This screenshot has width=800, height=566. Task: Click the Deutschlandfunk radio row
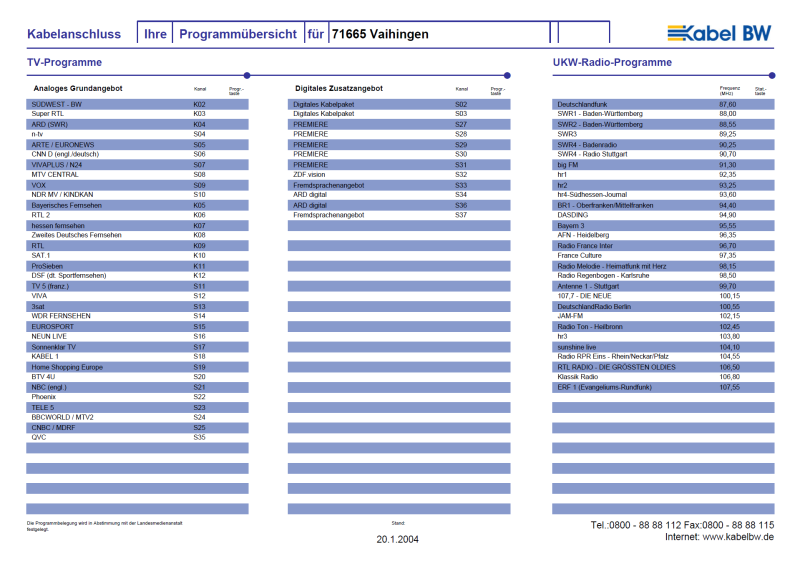pos(663,104)
